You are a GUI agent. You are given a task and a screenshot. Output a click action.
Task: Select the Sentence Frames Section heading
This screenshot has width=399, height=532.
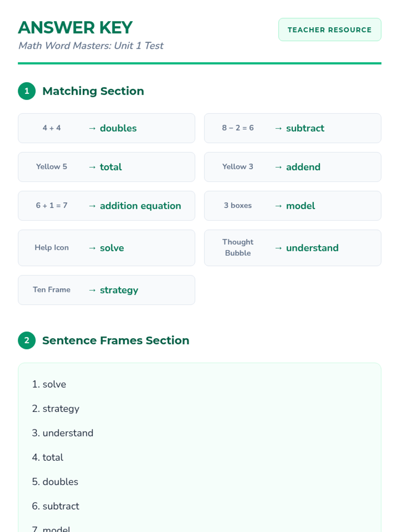[115, 340]
